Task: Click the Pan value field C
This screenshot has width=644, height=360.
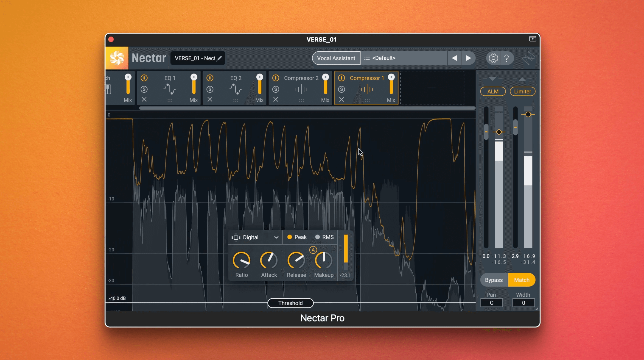Action: (x=492, y=303)
